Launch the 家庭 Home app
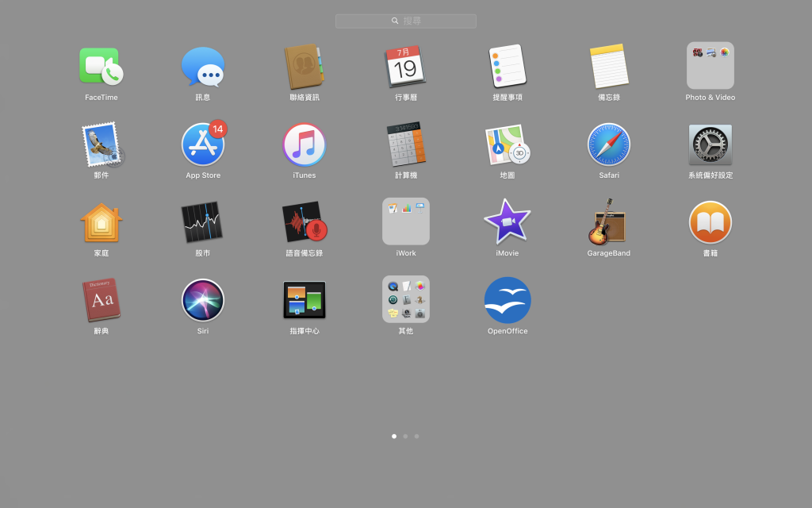This screenshot has width=812, height=508. coord(101,222)
